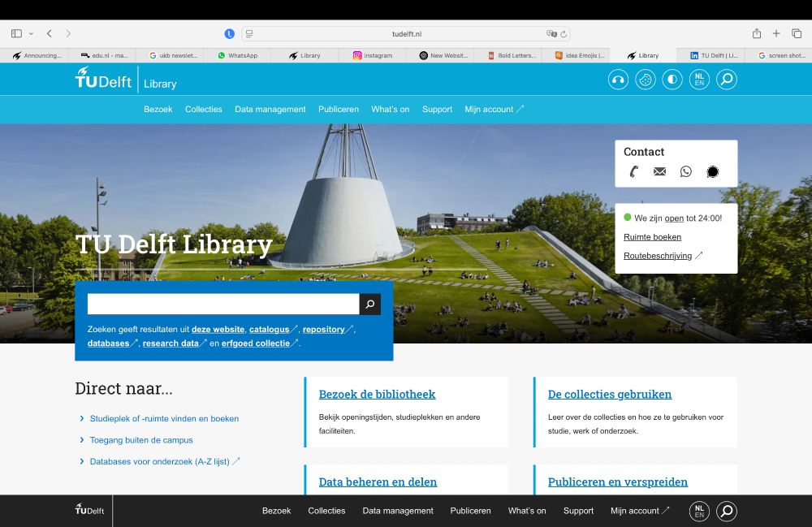Click the email envelope icon in Contact
812x527 pixels.
(x=659, y=171)
